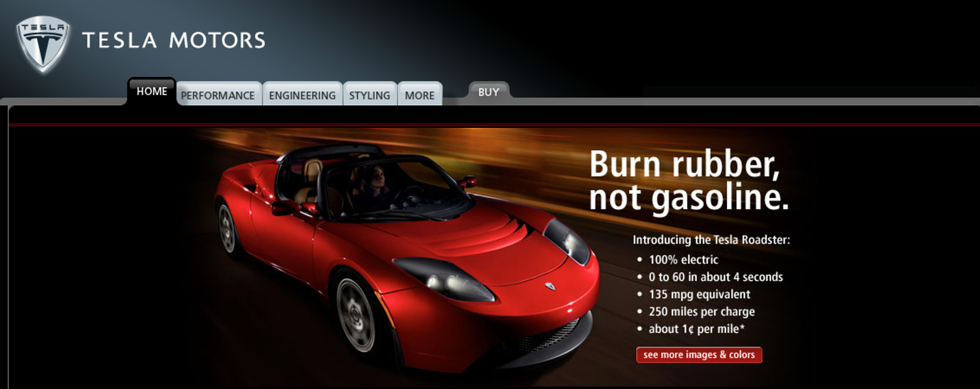Viewport: 980px width, 389px height.
Task: Go to the STYLING tab
Action: (x=370, y=95)
